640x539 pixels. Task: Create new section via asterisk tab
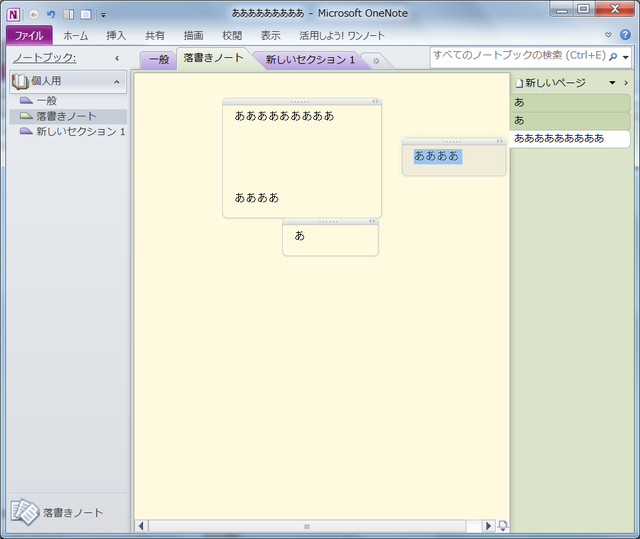[376, 61]
